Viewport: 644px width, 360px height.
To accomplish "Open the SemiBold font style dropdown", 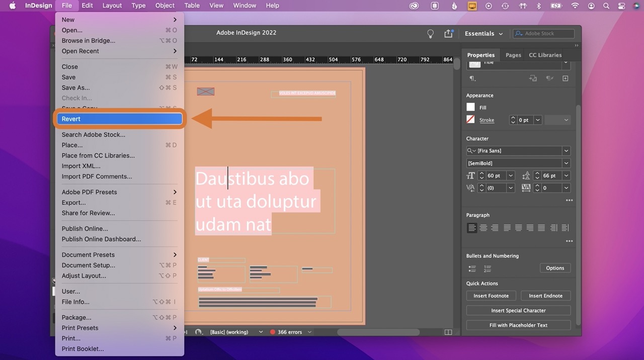I will pyautogui.click(x=567, y=163).
